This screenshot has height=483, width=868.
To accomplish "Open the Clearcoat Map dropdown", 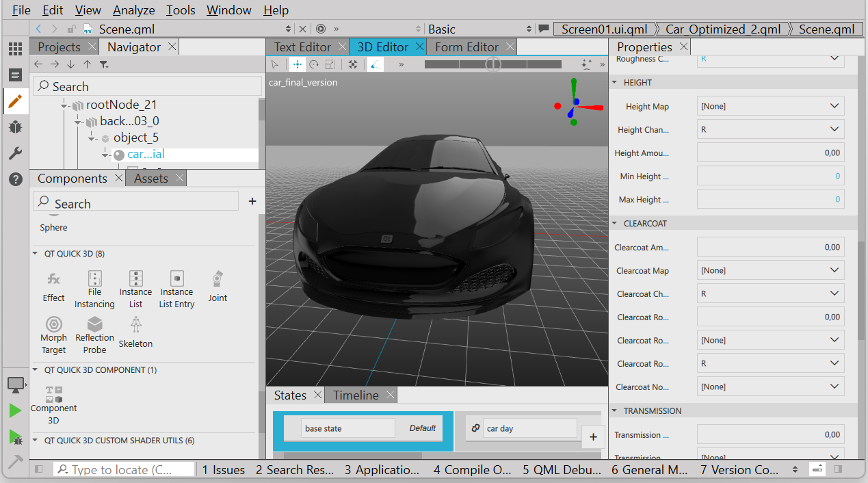I will tap(770, 270).
